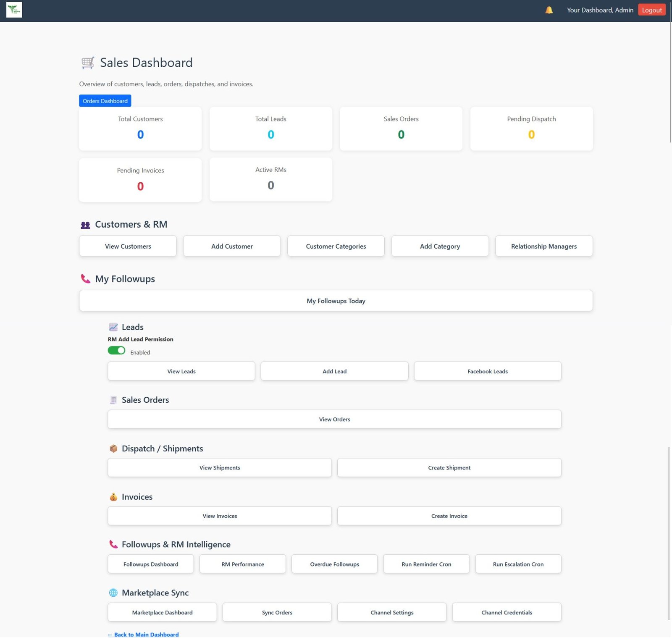
Task: Click the Invoices money bag icon
Action: click(x=113, y=497)
